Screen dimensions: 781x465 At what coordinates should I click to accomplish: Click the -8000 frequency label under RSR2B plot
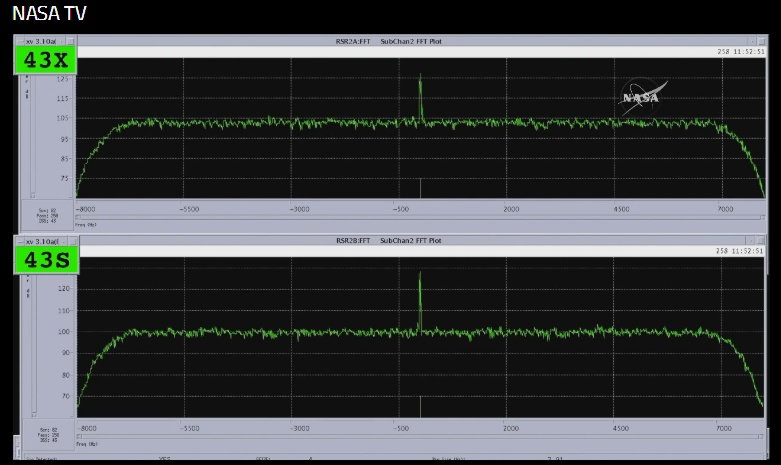pos(87,428)
